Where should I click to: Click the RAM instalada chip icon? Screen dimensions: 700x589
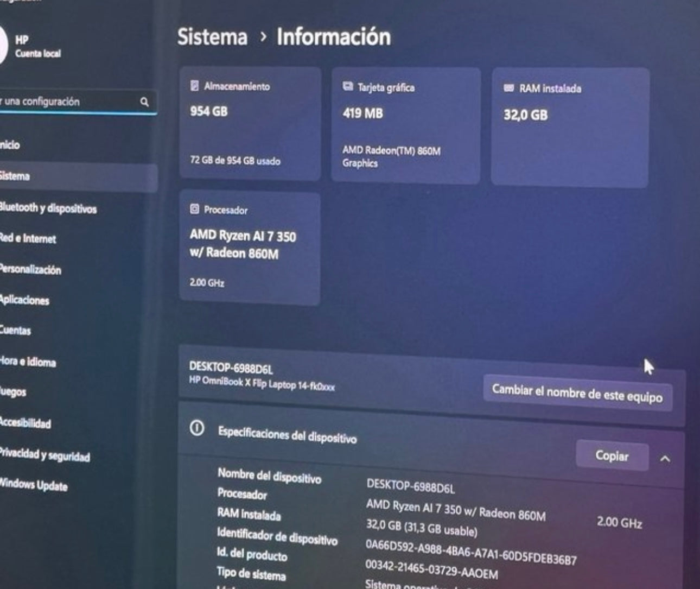pyautogui.click(x=508, y=88)
